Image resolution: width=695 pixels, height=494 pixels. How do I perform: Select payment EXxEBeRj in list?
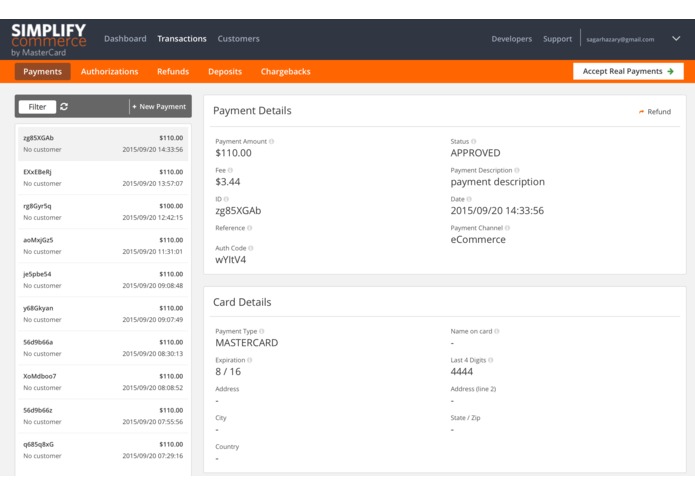point(103,178)
